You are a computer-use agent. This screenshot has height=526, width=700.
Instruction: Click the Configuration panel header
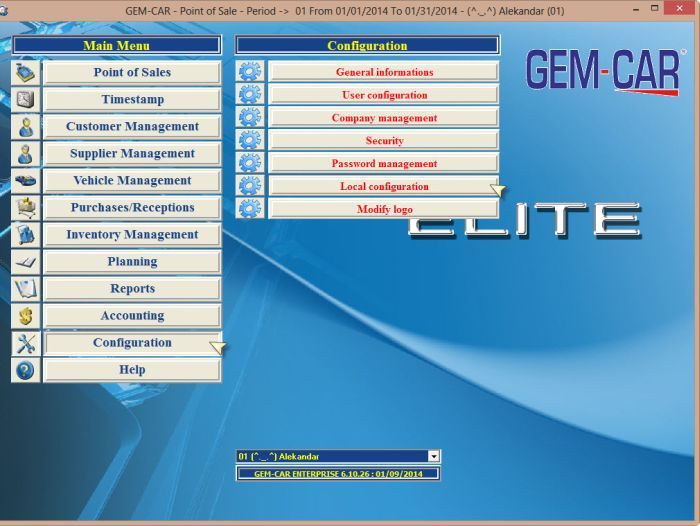[x=367, y=45]
